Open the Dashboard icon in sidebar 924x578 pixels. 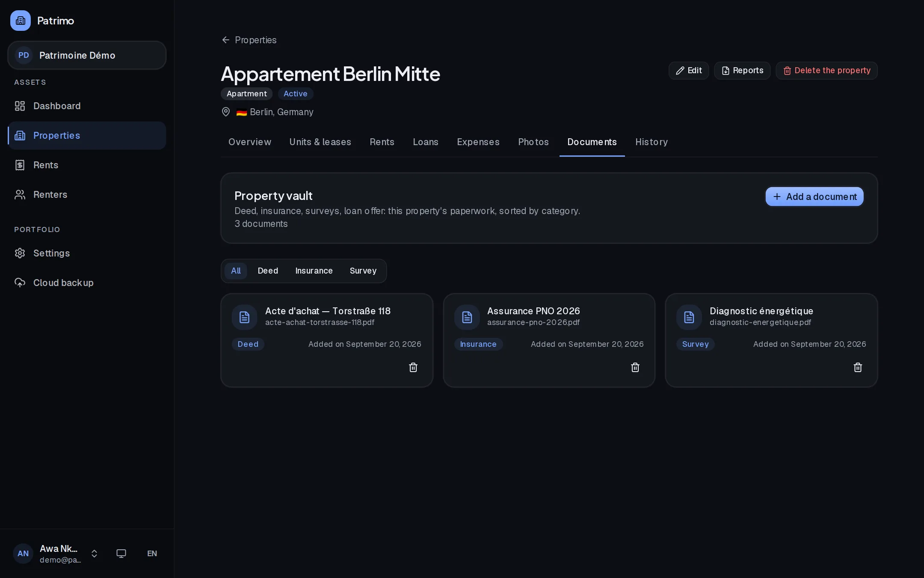coord(20,106)
